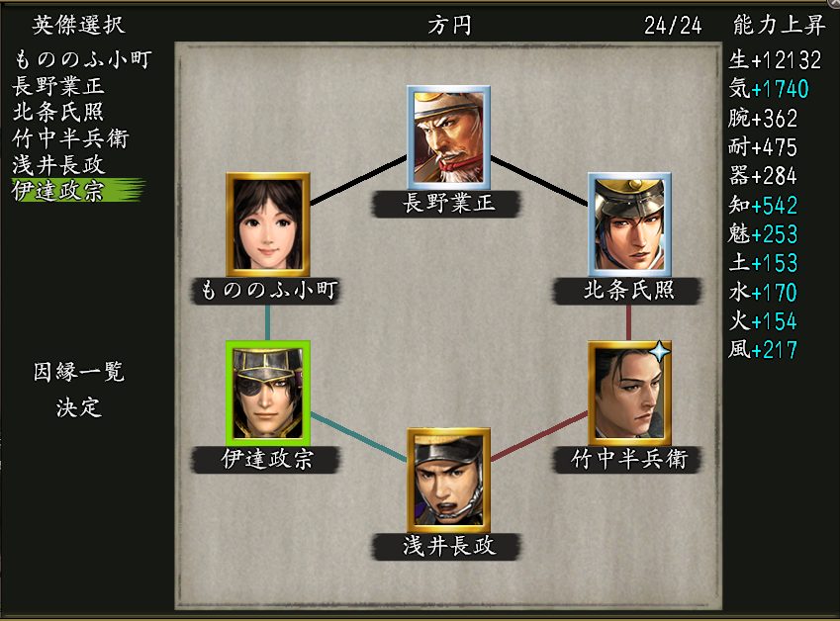Click the 北条氏照 name plate

[x=628, y=291]
